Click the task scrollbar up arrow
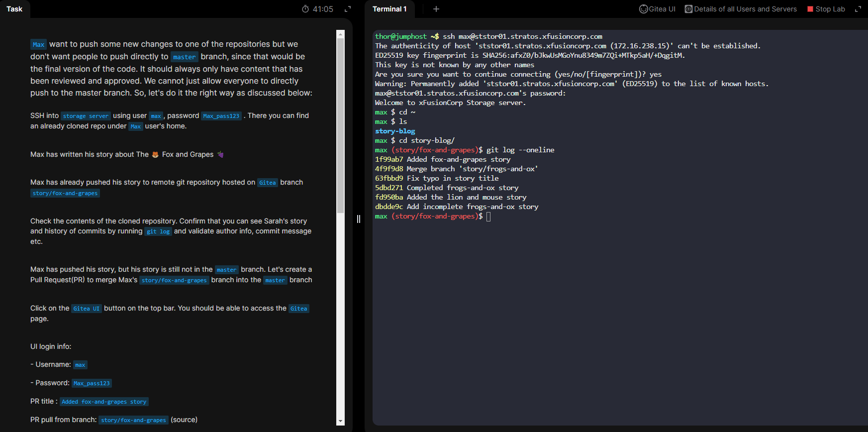The height and width of the screenshot is (432, 868). 340,34
